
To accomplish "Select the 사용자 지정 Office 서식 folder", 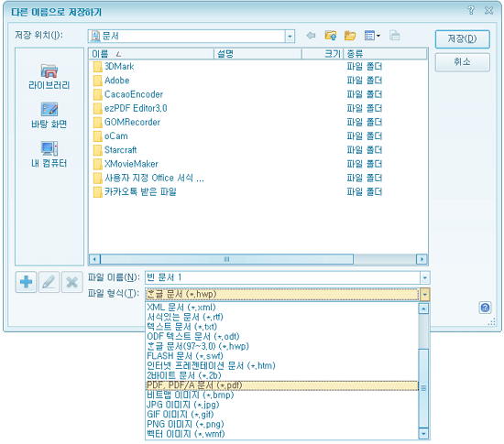I will click(148, 178).
